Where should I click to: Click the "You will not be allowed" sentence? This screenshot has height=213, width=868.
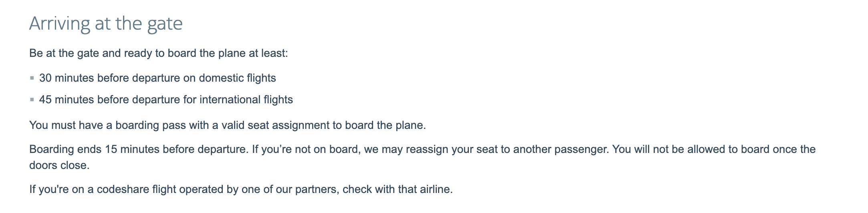tap(713, 149)
